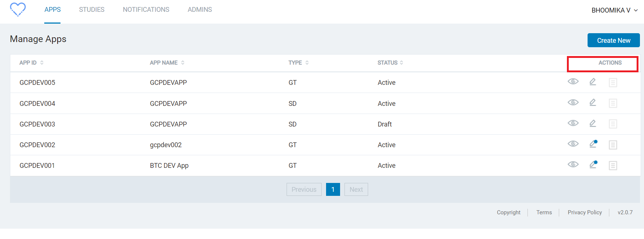
Task: Click app name gcpdev002
Action: tap(166, 145)
